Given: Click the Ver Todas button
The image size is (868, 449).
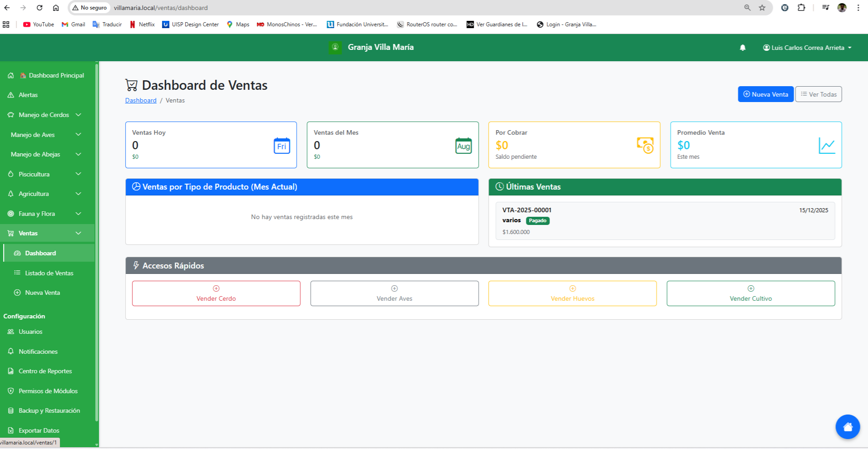Looking at the screenshot, I should (x=818, y=94).
